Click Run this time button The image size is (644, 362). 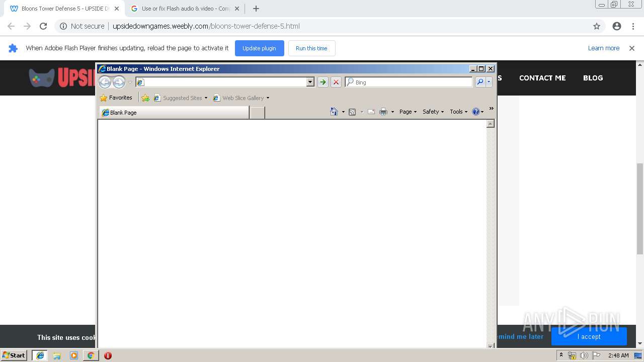point(311,48)
